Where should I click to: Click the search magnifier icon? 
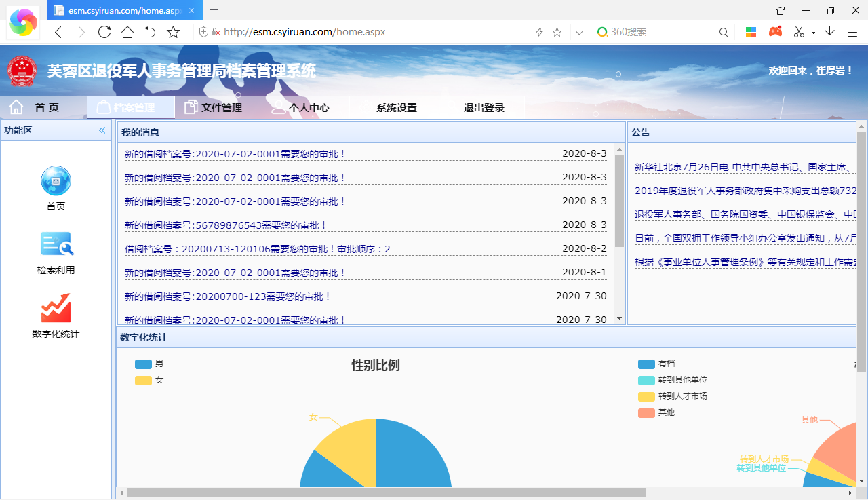(x=724, y=32)
